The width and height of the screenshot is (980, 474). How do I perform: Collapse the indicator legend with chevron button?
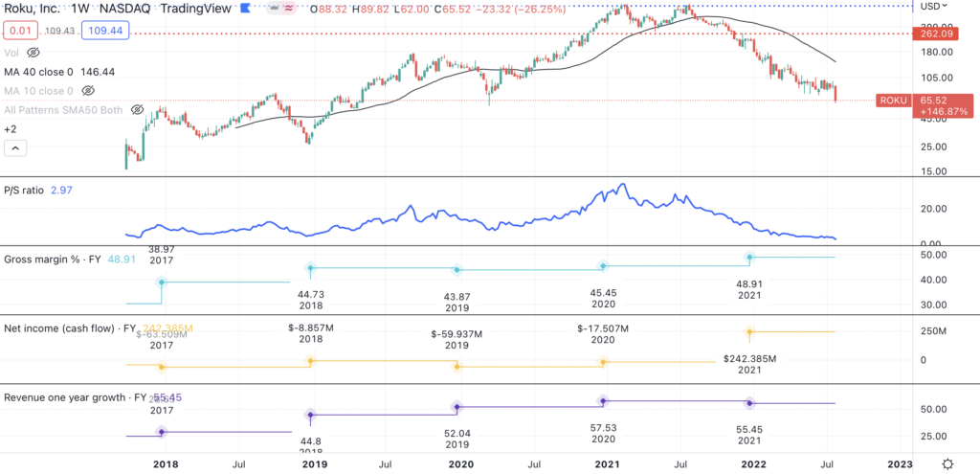(x=15, y=148)
